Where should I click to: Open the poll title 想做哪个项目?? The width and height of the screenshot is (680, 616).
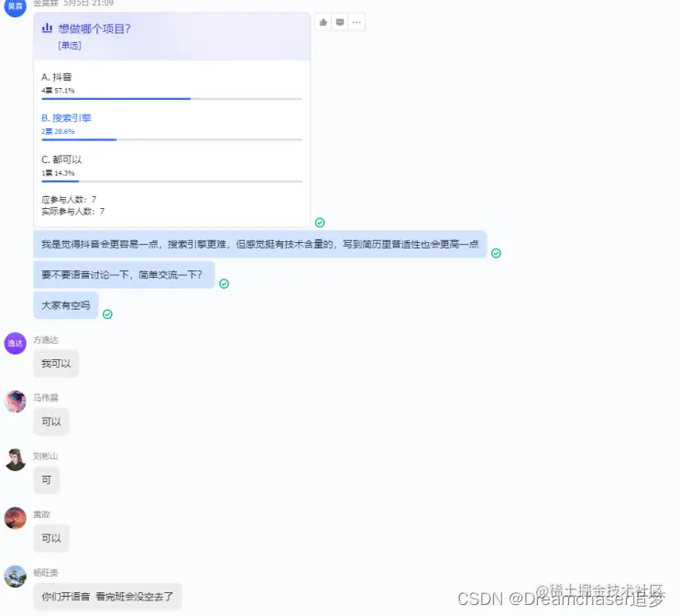point(94,28)
